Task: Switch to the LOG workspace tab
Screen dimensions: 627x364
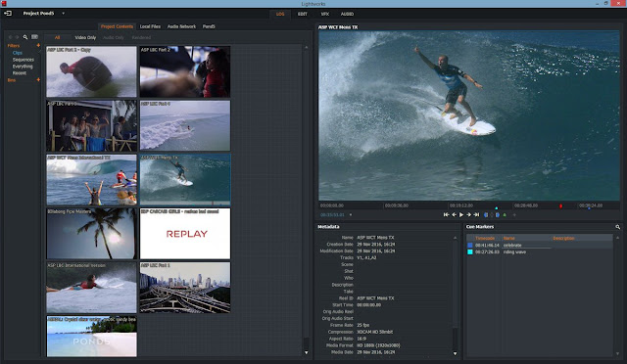Action: [280, 14]
